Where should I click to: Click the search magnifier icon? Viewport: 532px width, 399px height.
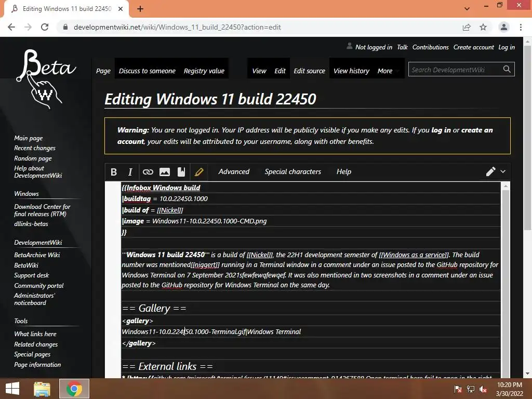coord(507,69)
